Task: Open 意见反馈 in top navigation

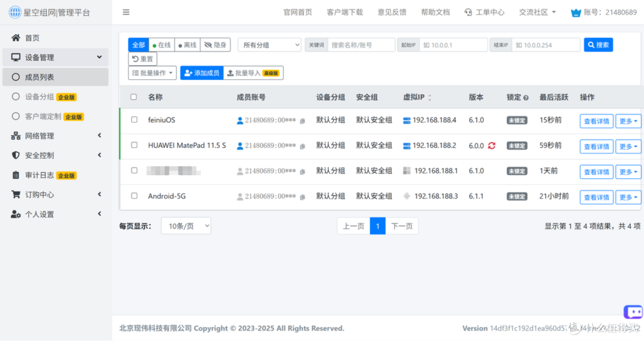Action: pos(392,13)
